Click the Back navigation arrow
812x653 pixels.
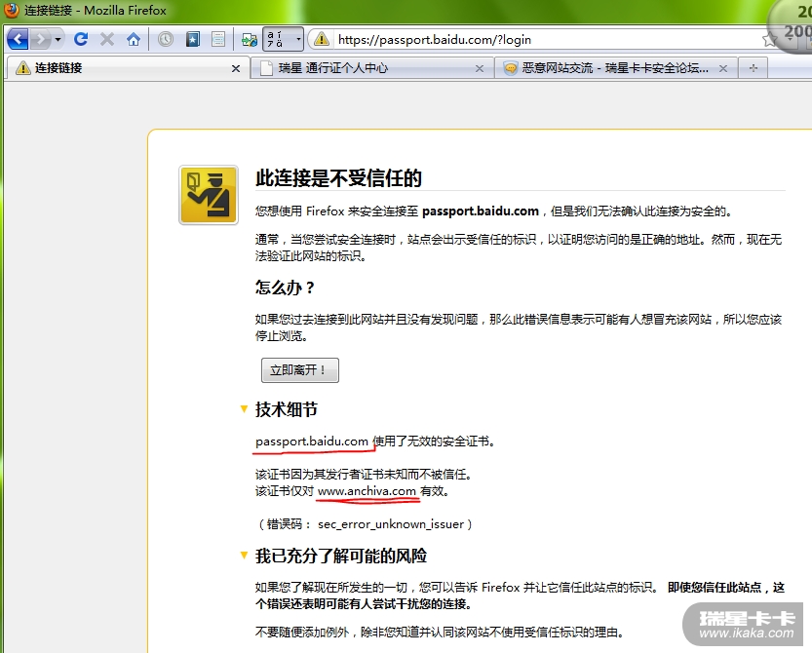pos(18,39)
